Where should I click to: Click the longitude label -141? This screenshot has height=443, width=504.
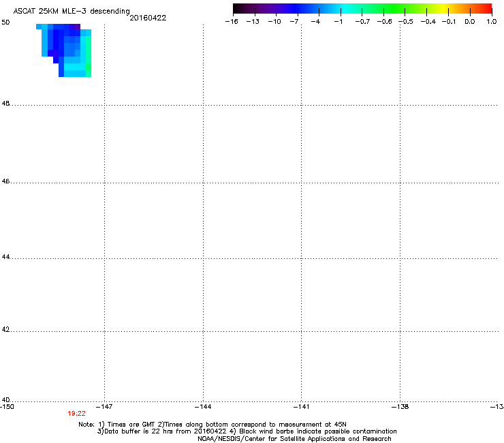tap(302, 407)
